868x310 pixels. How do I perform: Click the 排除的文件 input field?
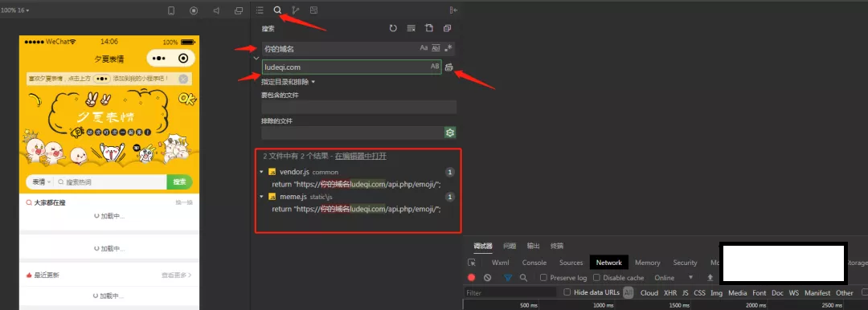pyautogui.click(x=353, y=133)
